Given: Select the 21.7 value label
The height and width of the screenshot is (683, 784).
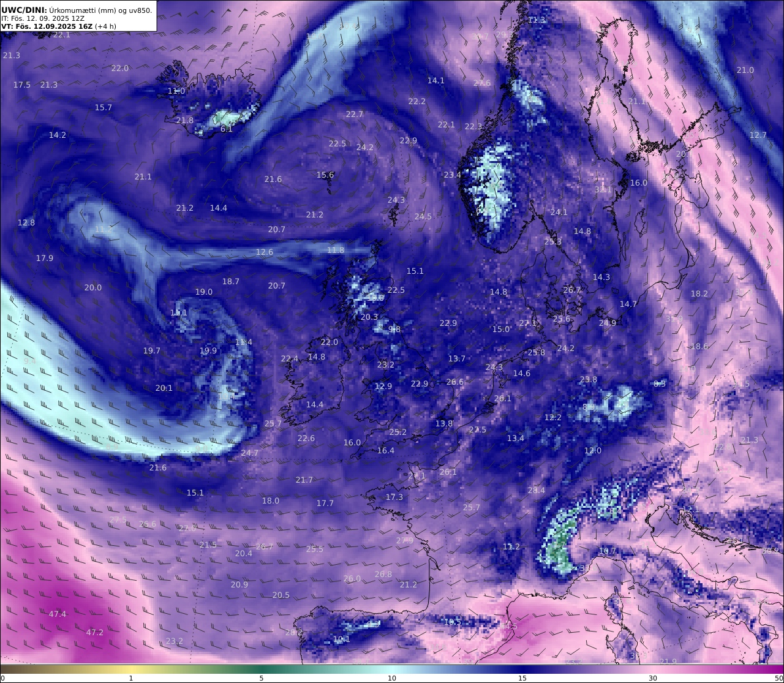Looking at the screenshot, I should pos(304,480).
